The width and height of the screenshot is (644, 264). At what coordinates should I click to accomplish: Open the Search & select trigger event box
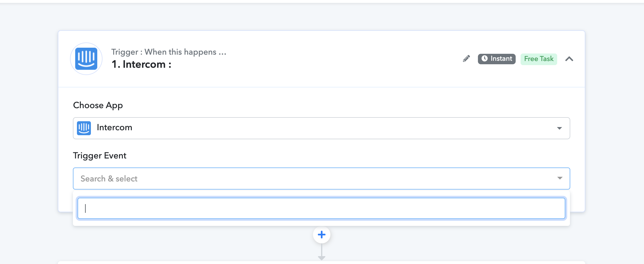coord(321,179)
